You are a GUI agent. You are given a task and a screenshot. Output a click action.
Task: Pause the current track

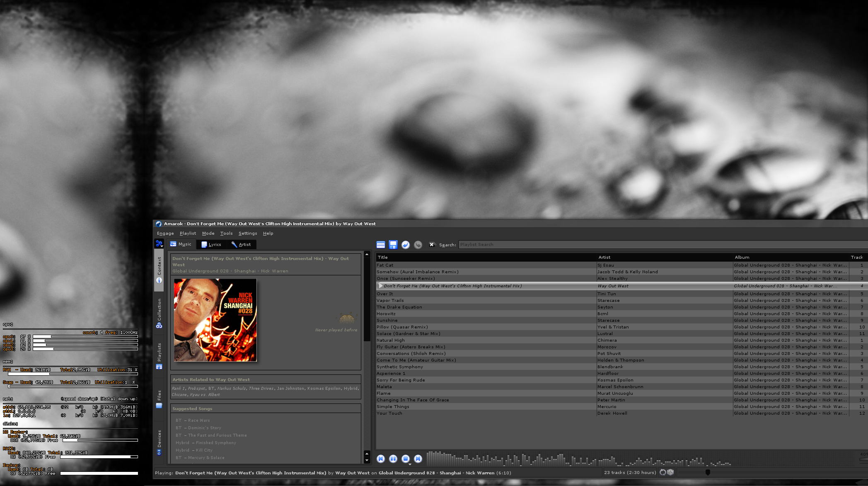(393, 459)
